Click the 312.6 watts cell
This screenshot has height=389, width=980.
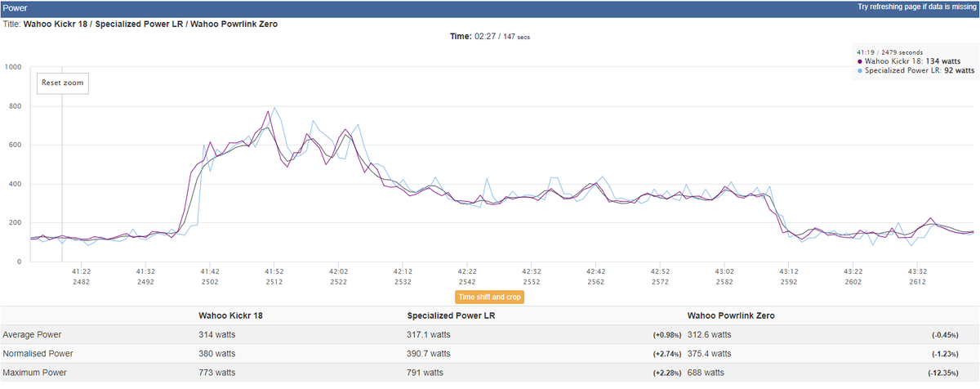tap(710, 334)
